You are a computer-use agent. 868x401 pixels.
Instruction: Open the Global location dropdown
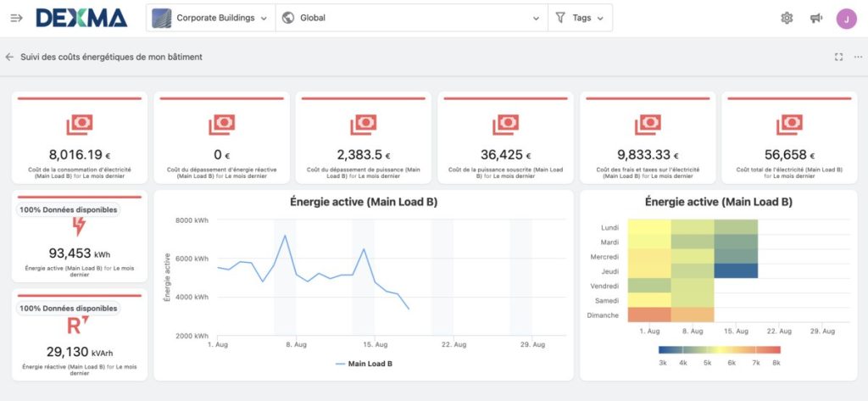point(411,18)
